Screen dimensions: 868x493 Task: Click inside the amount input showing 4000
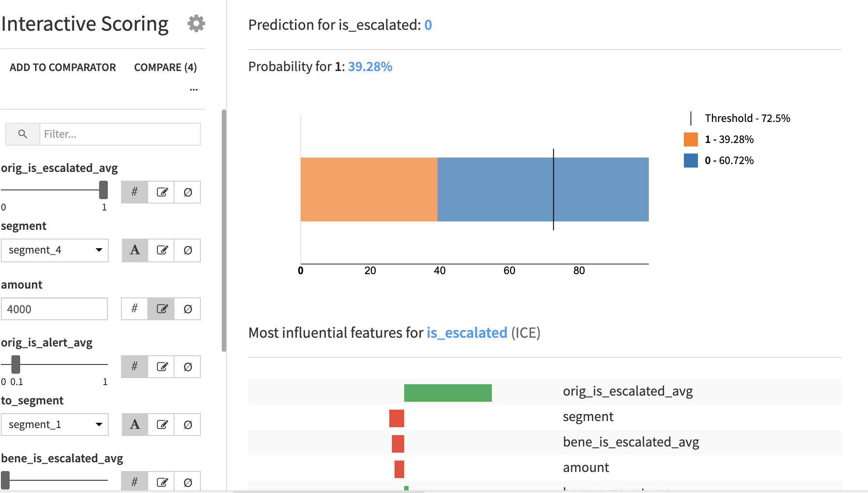pyautogui.click(x=54, y=309)
